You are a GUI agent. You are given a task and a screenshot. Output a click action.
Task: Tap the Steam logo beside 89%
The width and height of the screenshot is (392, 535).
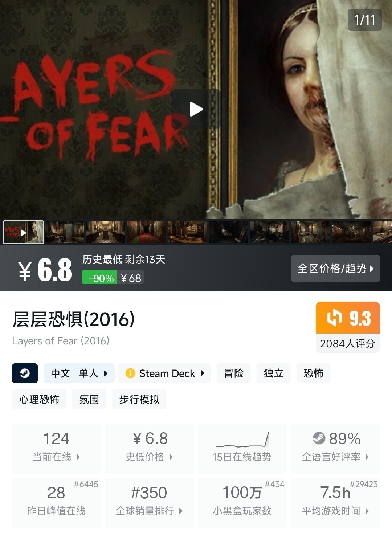point(319,438)
